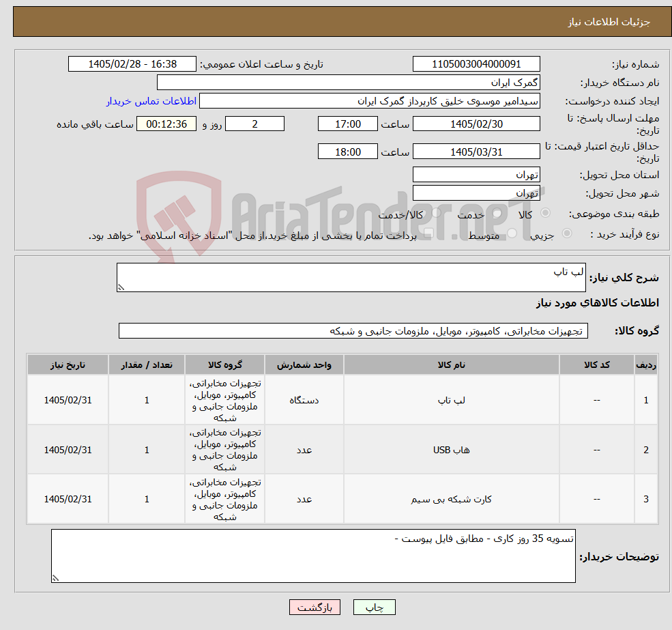Screen dimensions: 672x630
Task: Click the page header جزئیات اطلاعات نیاز
Action: point(609,22)
